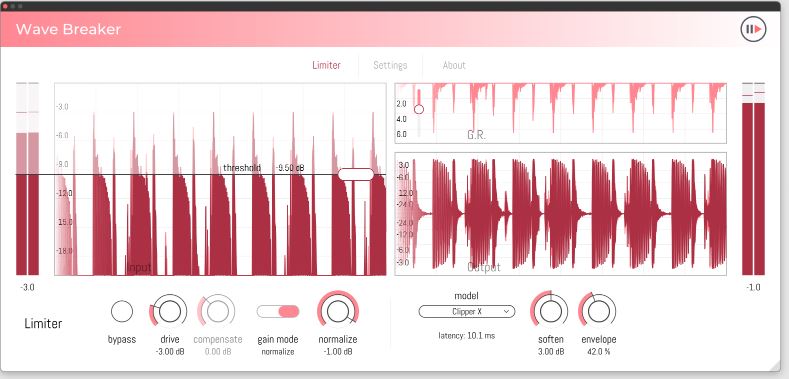789x379 pixels.
Task: Switch to the Settings tab
Action: coord(390,65)
